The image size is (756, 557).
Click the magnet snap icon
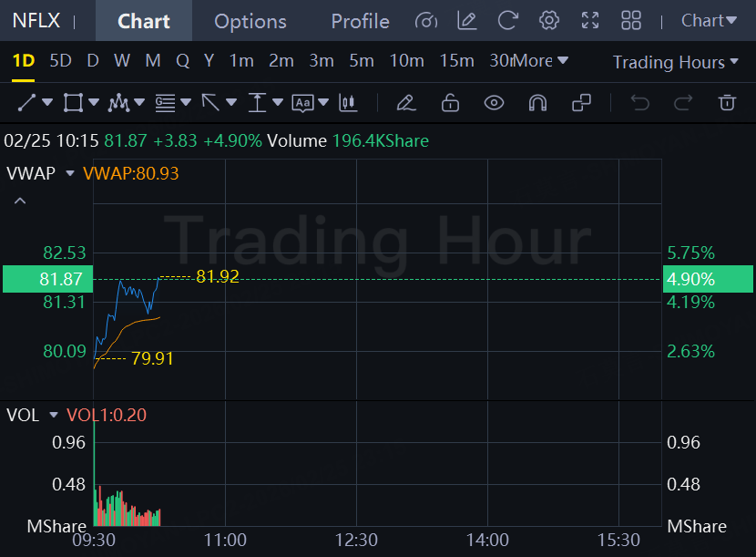pos(537,102)
